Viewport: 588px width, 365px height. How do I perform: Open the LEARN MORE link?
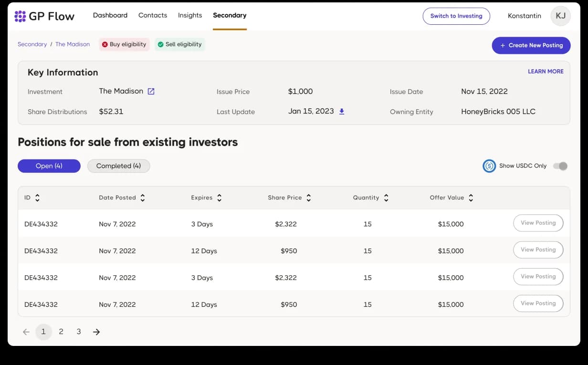coord(546,72)
